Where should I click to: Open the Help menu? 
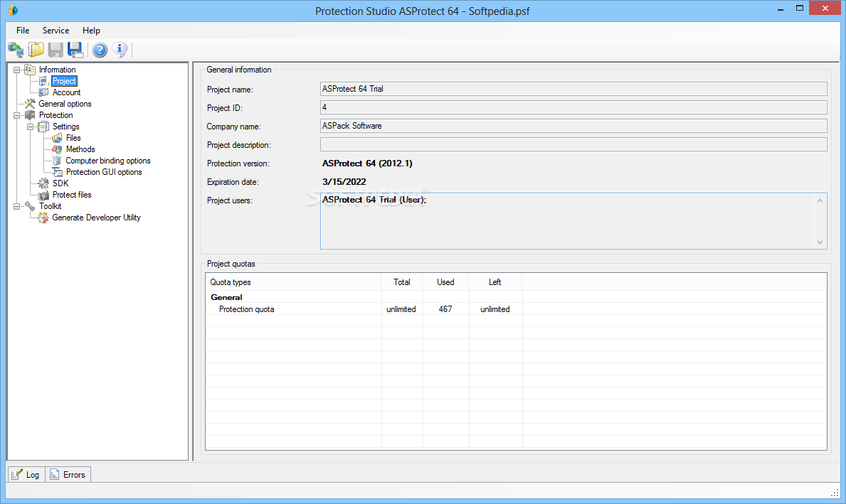(x=91, y=30)
